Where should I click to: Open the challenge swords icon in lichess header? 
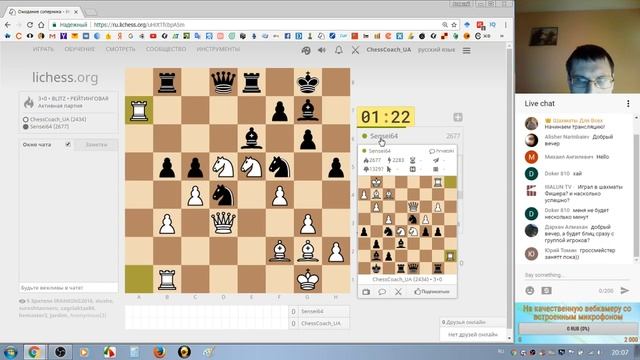[356, 50]
